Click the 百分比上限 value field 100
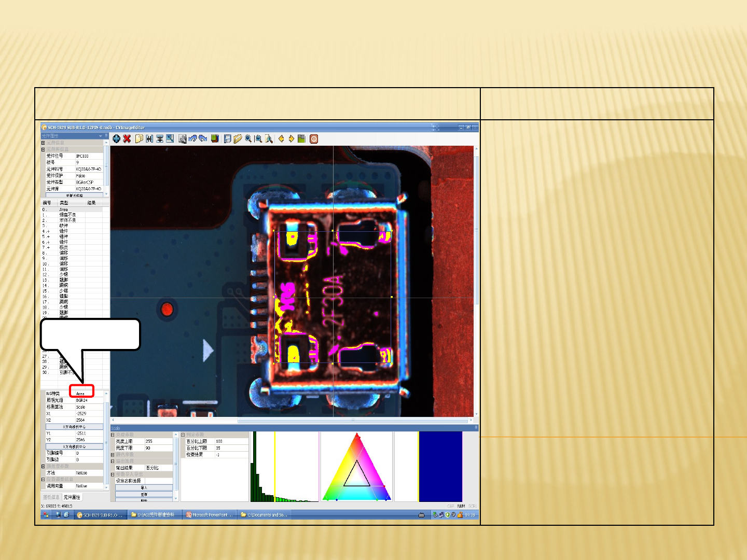This screenshot has height=560, width=747. pos(231,441)
